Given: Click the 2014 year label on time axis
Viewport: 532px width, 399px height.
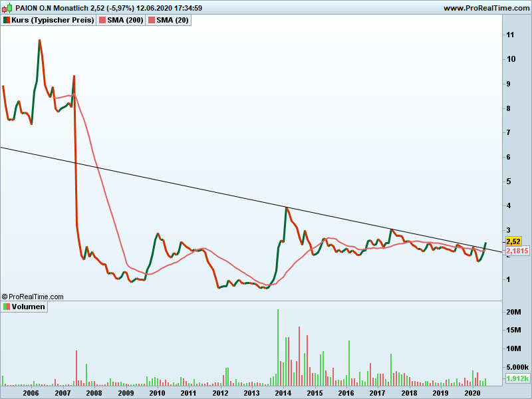Looking at the screenshot, I should tap(283, 393).
